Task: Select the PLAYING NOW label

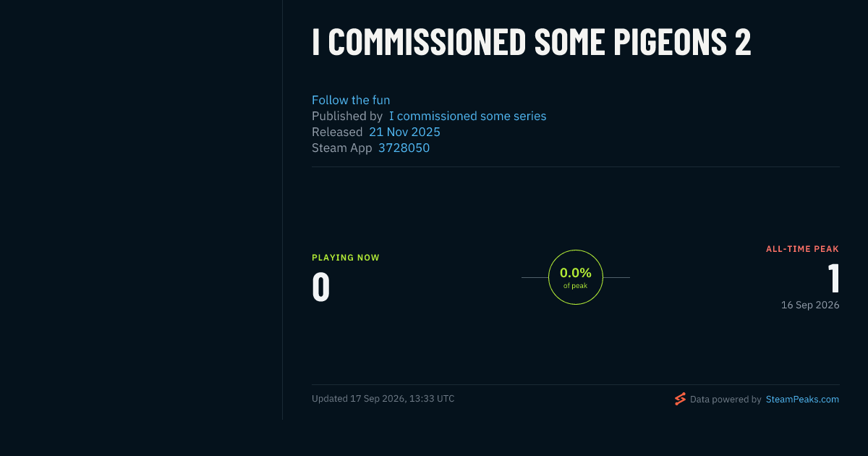Action: pyautogui.click(x=346, y=258)
